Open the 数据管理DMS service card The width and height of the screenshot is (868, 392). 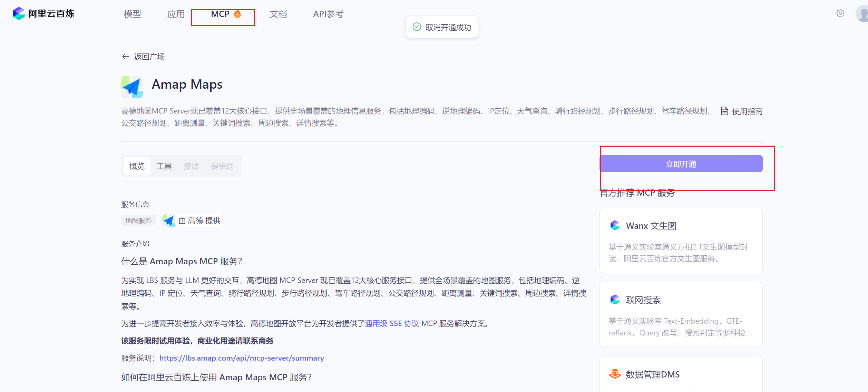point(681,374)
